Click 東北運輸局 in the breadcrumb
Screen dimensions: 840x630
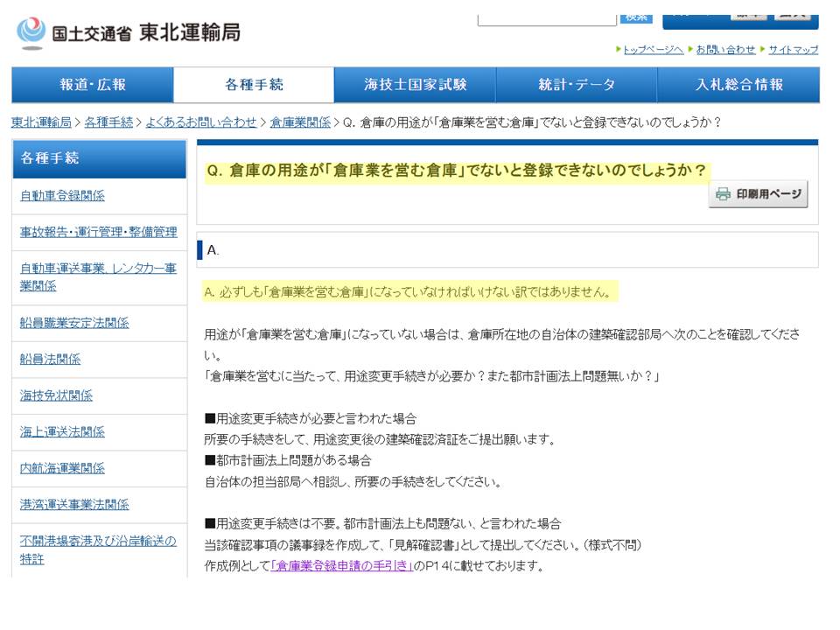[41, 122]
